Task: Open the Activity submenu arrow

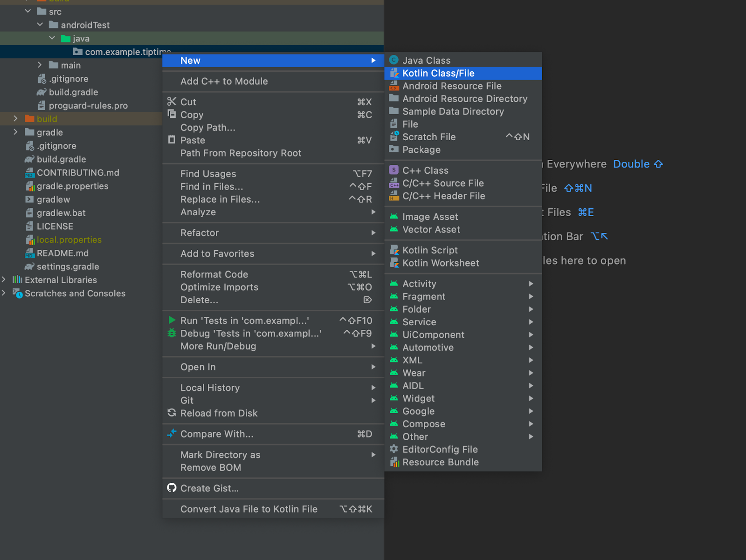Action: point(531,284)
